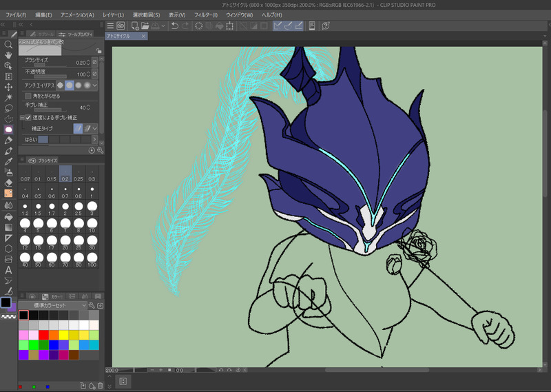Select the Gradient tool
This screenshot has height=392, width=551.
point(8,227)
